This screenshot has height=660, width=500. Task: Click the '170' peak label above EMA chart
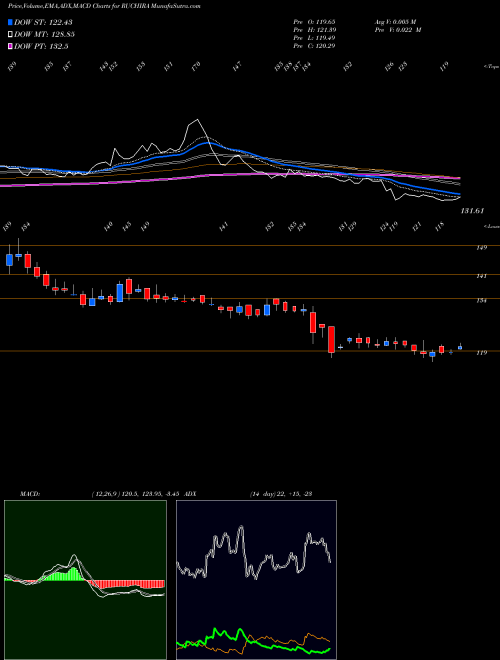(196, 66)
